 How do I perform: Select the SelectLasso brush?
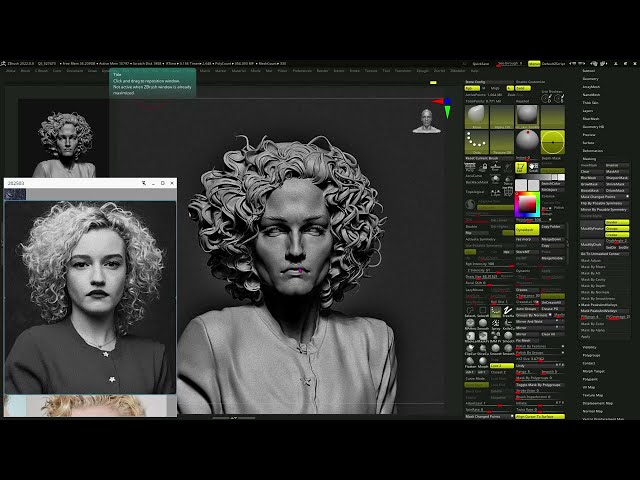470,312
